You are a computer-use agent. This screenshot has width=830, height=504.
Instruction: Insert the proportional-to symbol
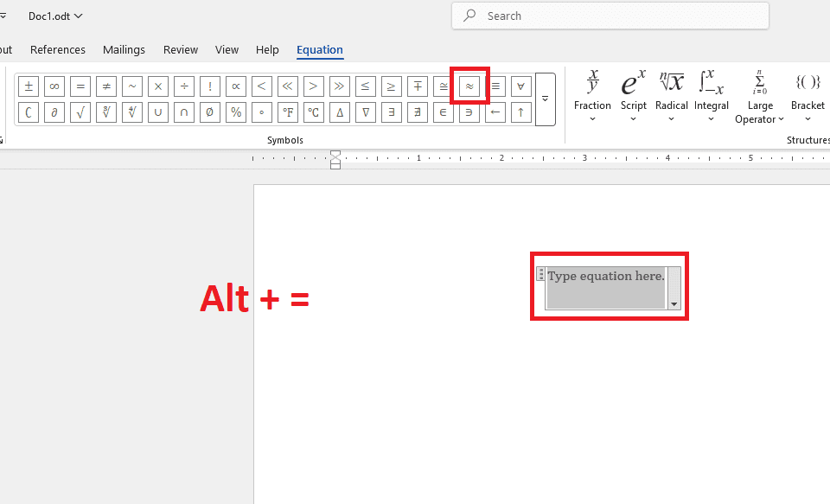(236, 86)
